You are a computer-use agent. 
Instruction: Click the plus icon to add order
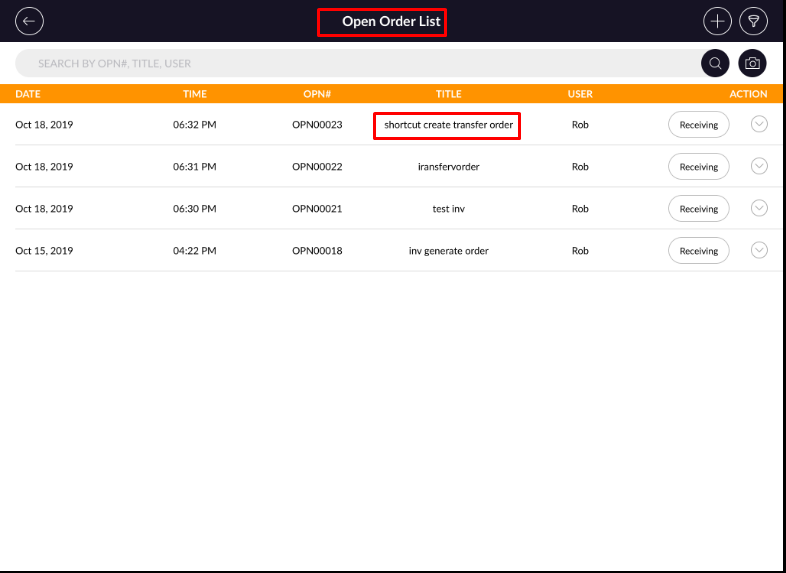point(717,21)
